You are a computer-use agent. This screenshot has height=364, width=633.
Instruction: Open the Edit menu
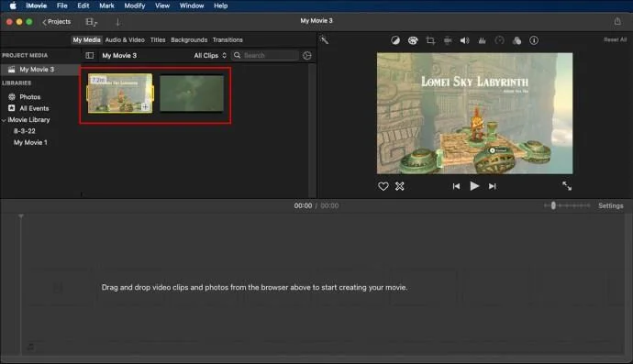pyautogui.click(x=83, y=6)
